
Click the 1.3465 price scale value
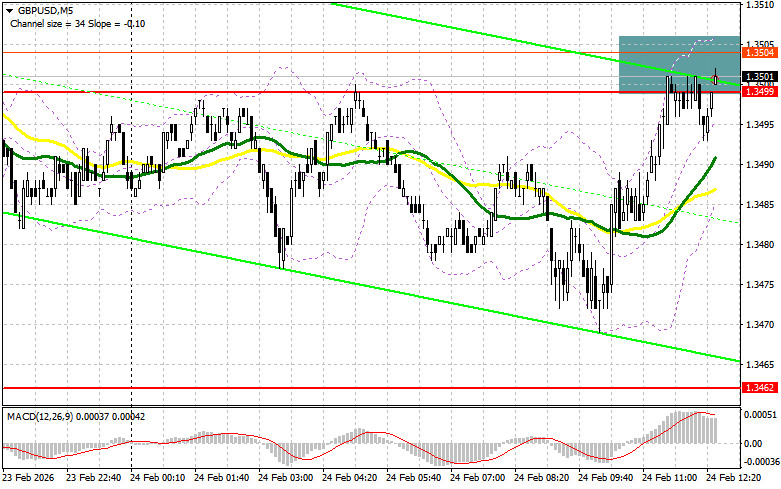pyautogui.click(x=760, y=365)
